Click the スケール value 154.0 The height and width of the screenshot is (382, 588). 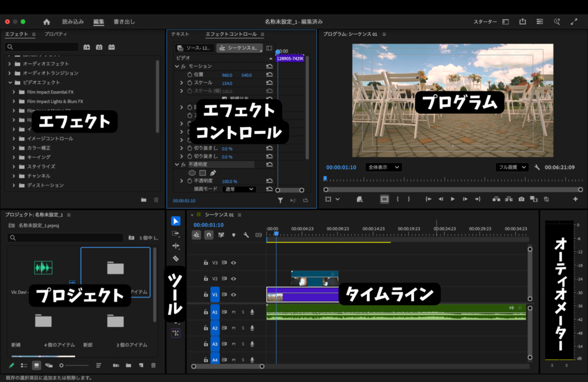pos(227,83)
